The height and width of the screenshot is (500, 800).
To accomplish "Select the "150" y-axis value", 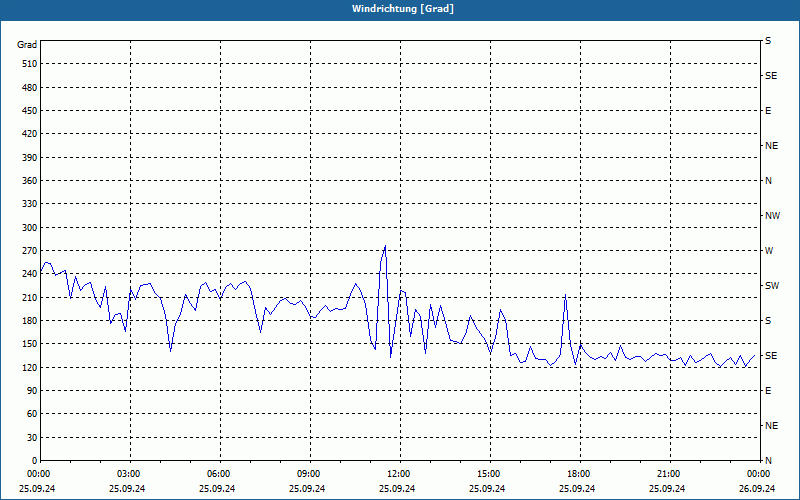I will 30,344.
